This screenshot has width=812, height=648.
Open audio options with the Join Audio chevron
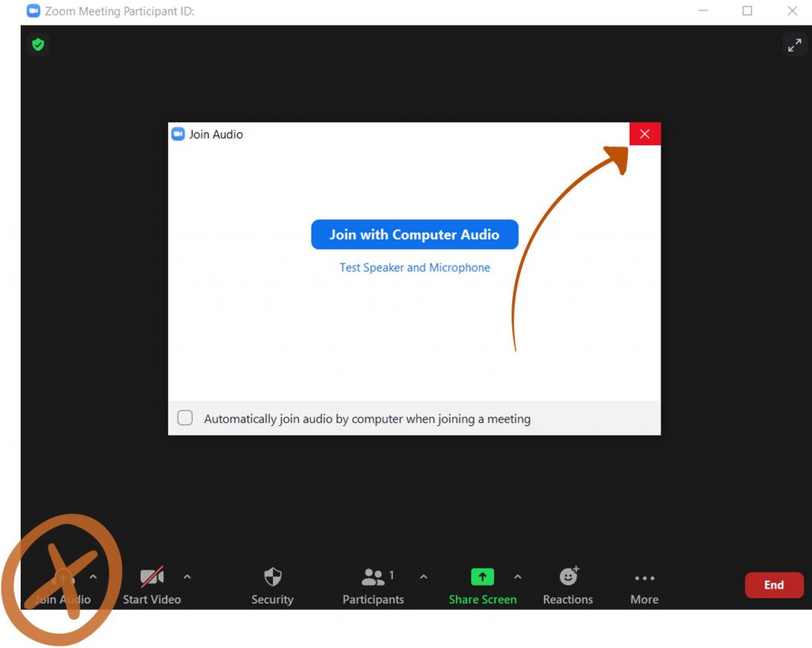click(93, 577)
